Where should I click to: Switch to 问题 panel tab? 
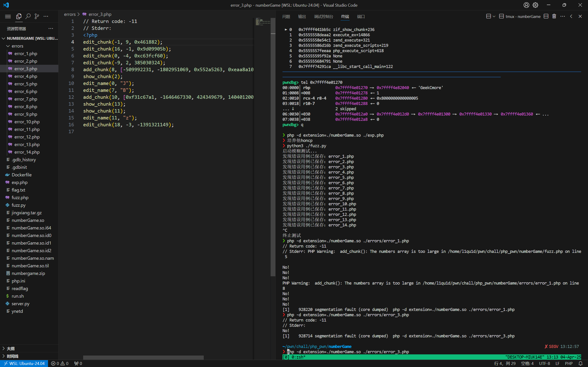pos(286,17)
